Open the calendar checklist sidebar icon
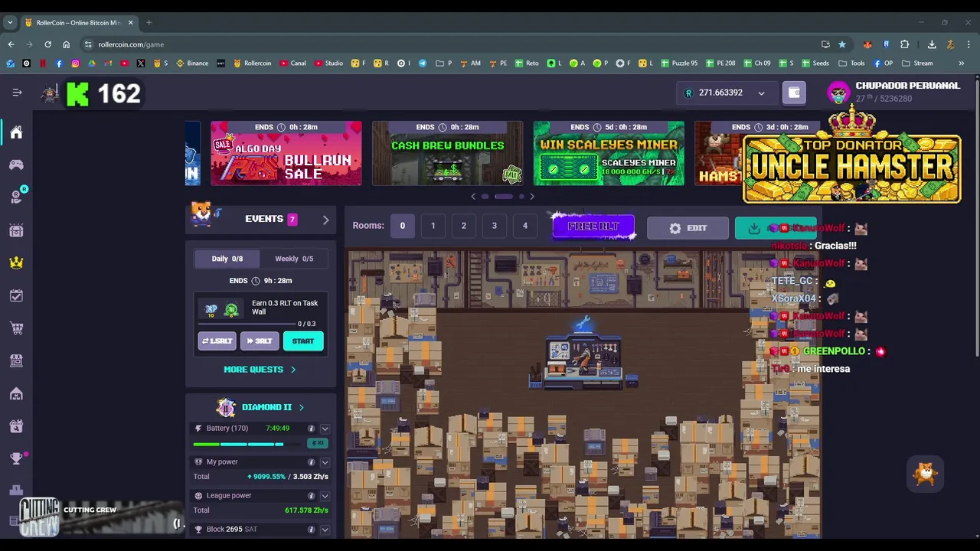The width and height of the screenshot is (980, 551). click(x=16, y=295)
